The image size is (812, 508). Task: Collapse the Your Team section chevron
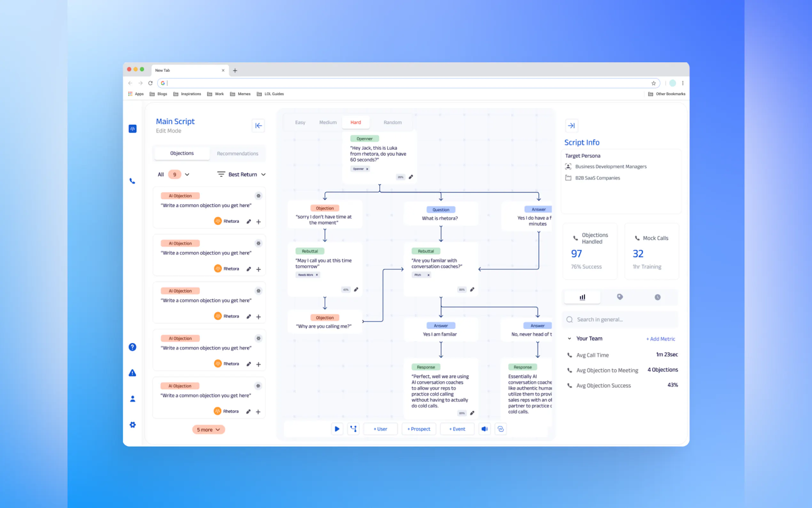(x=569, y=339)
